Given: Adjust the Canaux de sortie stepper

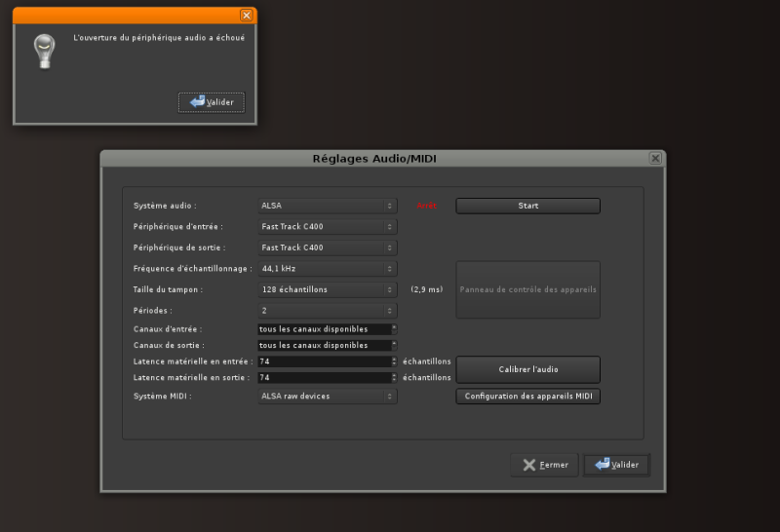Looking at the screenshot, I should (x=394, y=345).
